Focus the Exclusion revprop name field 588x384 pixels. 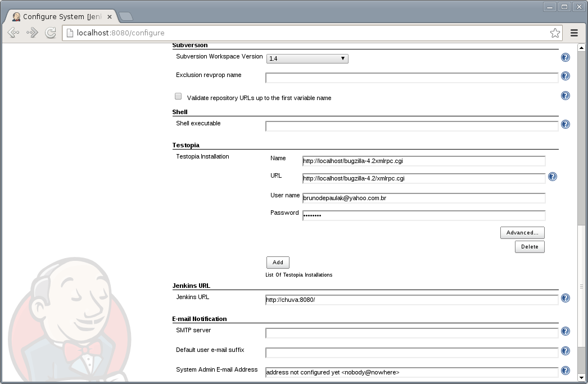point(411,78)
